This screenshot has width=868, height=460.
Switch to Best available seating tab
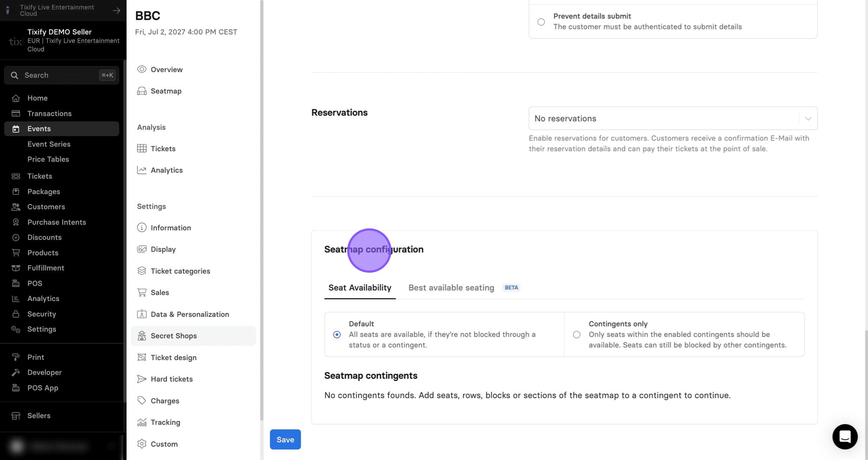tap(451, 288)
